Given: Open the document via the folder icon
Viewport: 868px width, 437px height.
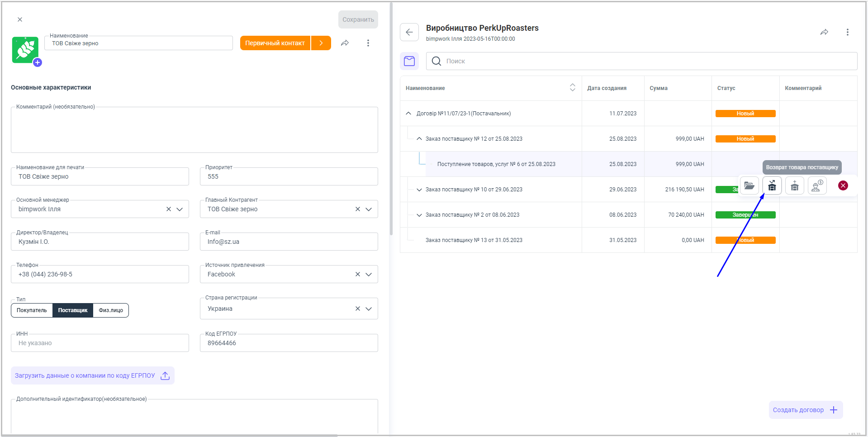Looking at the screenshot, I should [x=749, y=185].
